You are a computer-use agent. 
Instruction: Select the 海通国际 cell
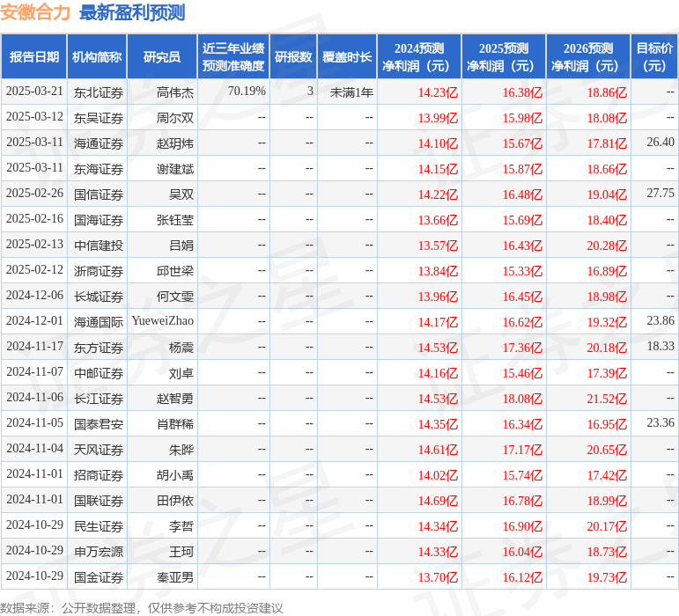click(99, 322)
